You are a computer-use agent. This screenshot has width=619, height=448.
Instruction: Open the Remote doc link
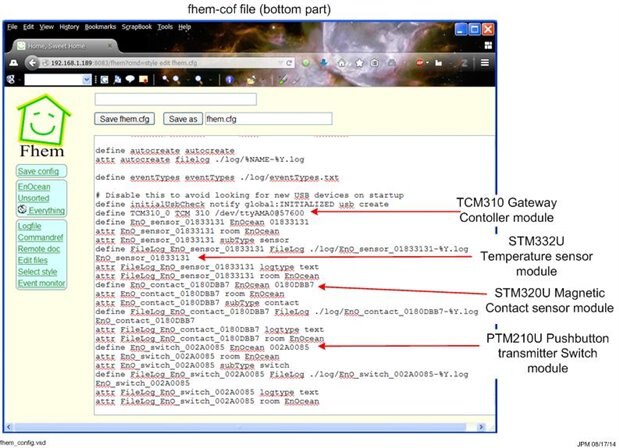(x=39, y=249)
